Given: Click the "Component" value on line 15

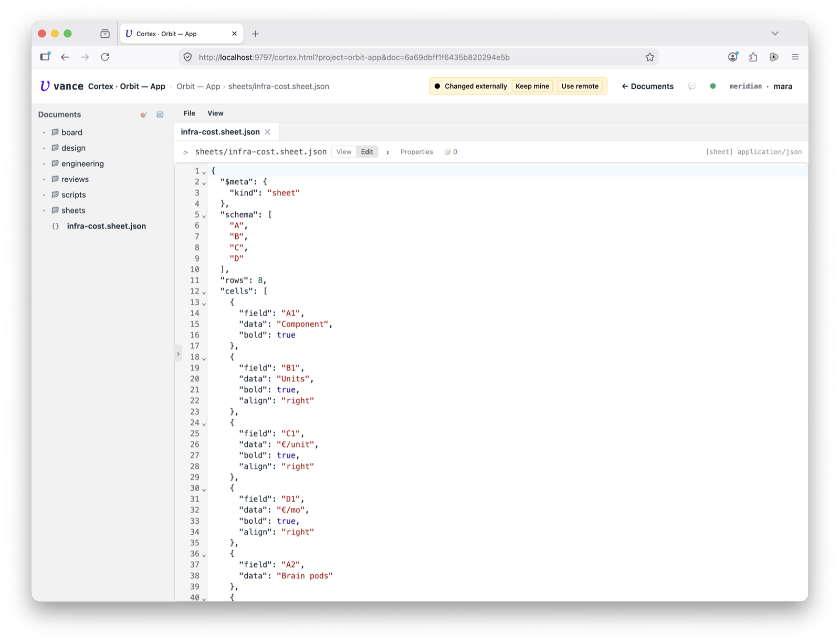Looking at the screenshot, I should tap(302, 324).
